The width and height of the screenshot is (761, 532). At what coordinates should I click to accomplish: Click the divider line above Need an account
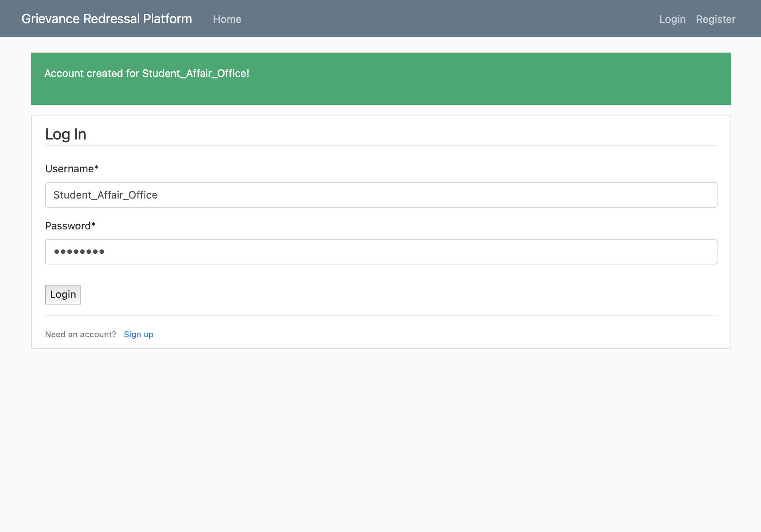coord(381,315)
